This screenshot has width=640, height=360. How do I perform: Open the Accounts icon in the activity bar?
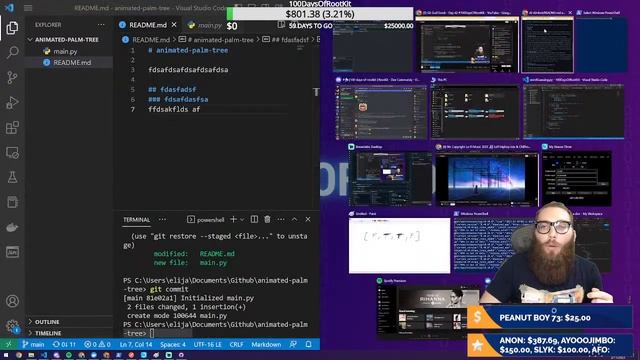pyautogui.click(x=12, y=301)
